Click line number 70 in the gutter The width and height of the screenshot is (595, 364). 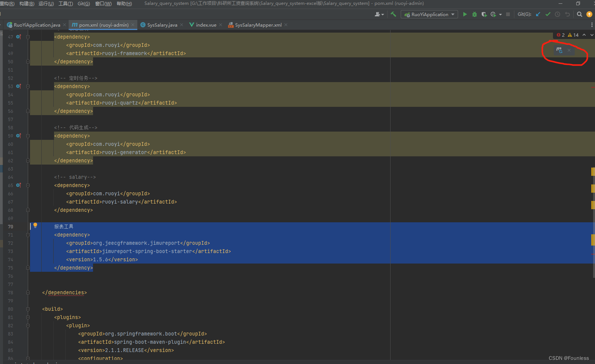point(11,226)
